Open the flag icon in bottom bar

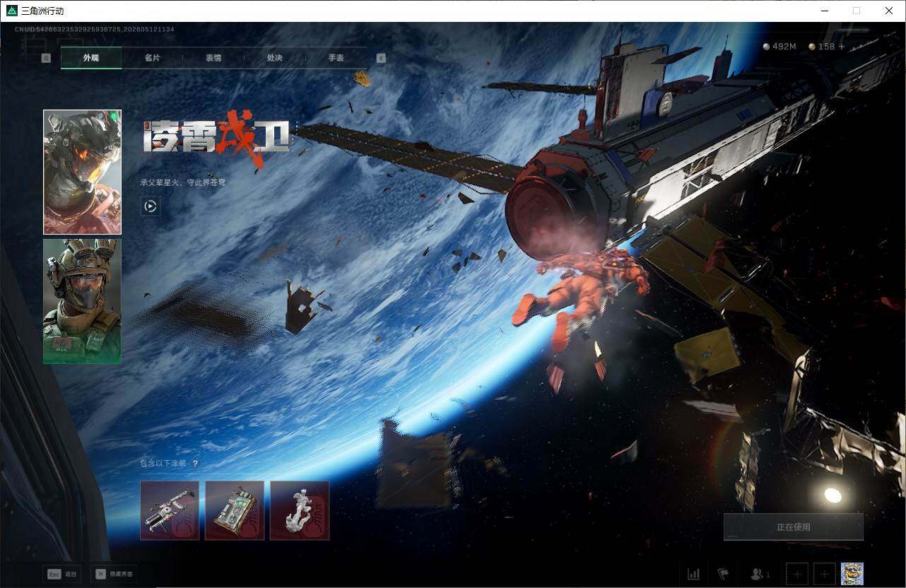722,574
